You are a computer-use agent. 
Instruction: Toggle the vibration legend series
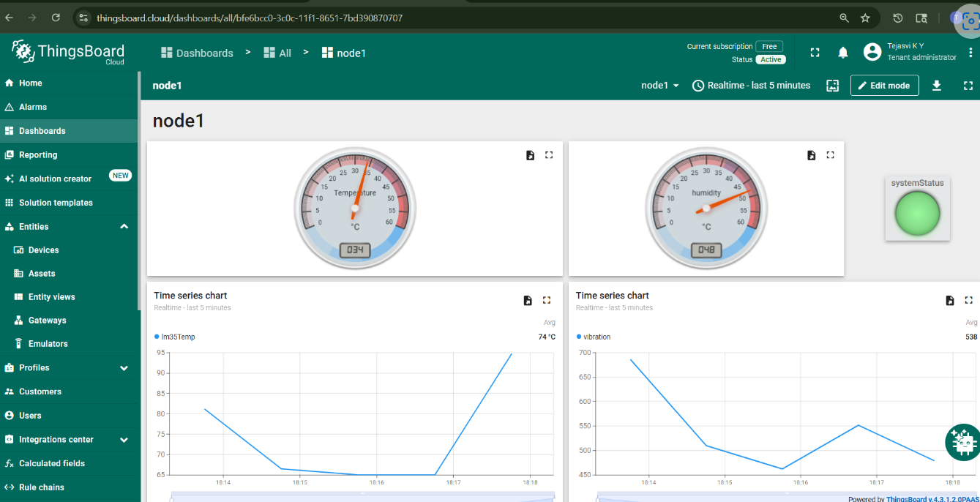(x=594, y=337)
